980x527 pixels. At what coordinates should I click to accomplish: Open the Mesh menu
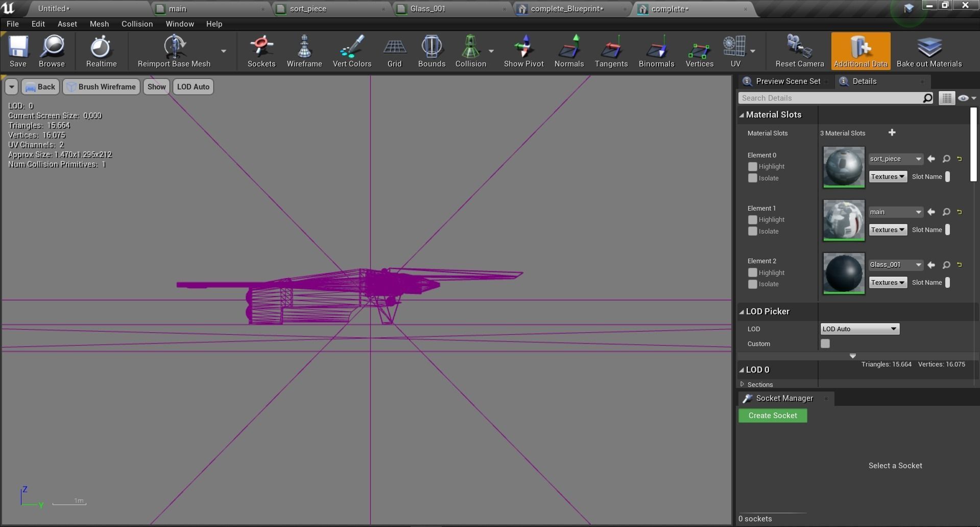pos(99,24)
